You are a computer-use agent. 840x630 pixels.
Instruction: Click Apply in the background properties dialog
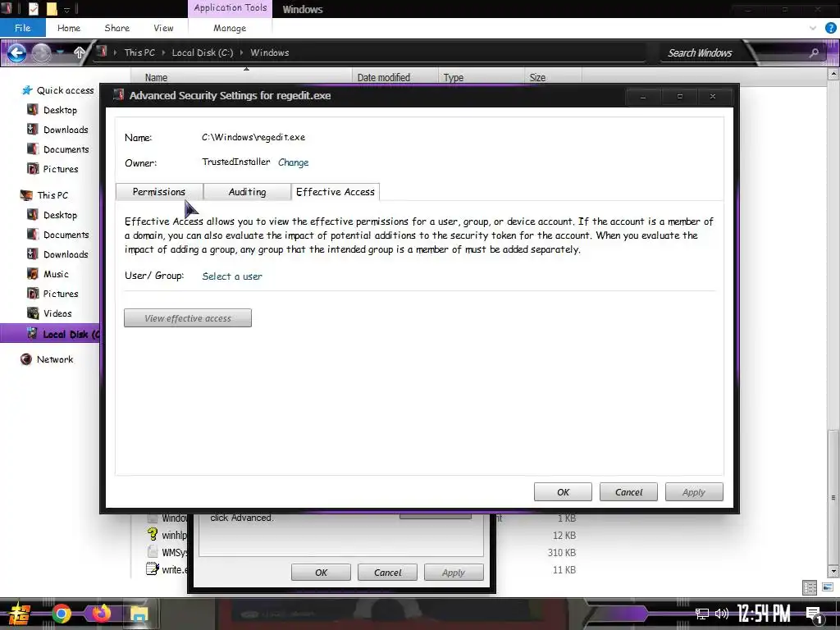453,572
